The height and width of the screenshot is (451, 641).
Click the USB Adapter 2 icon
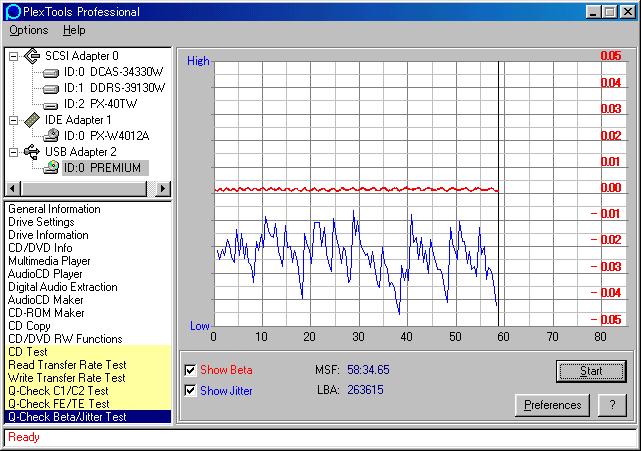point(32,152)
